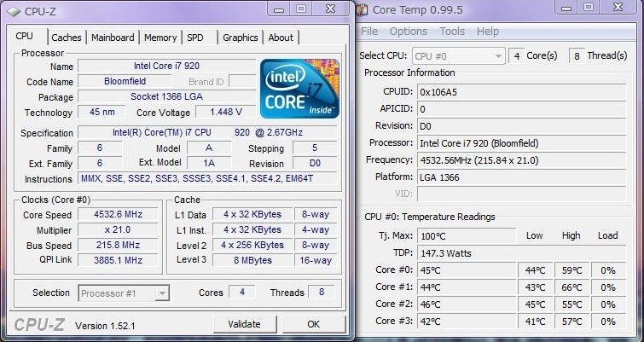Click the Platform field LGA 1366

point(522,177)
